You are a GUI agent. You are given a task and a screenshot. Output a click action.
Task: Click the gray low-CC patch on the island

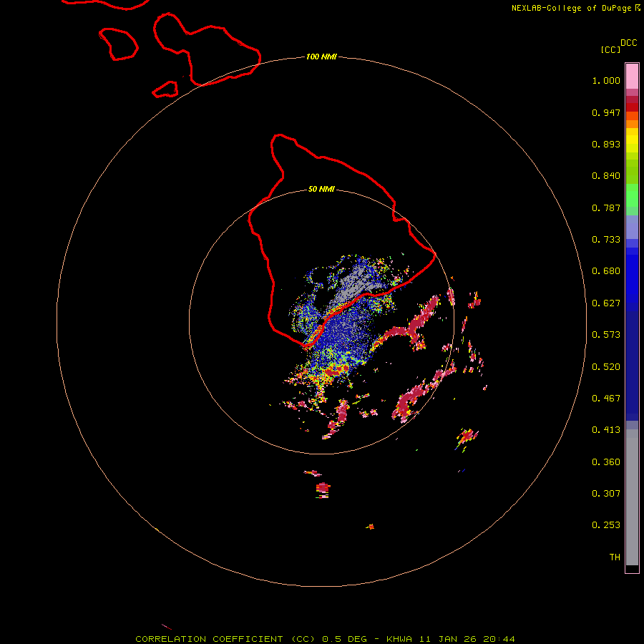pos(356,283)
